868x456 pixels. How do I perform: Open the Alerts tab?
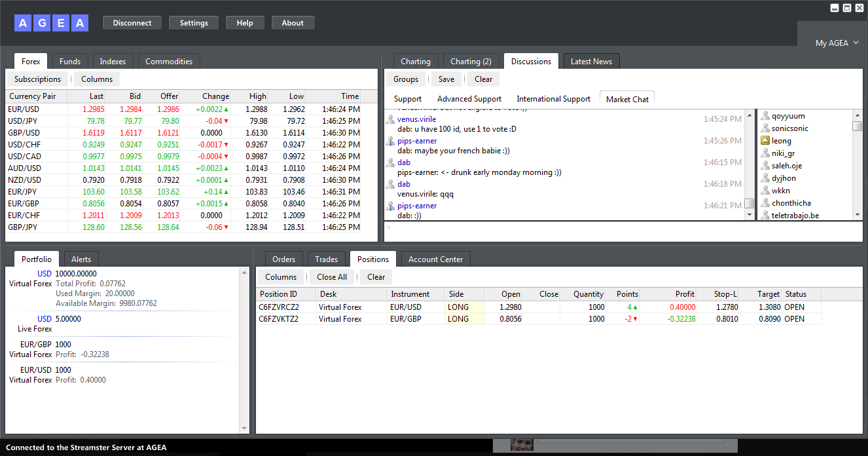tap(81, 259)
